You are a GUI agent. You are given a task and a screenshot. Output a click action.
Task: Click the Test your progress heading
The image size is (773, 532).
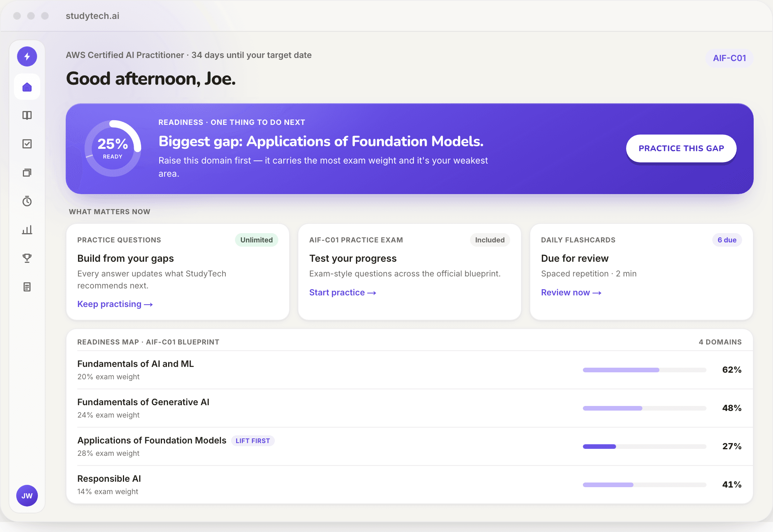pos(353,259)
